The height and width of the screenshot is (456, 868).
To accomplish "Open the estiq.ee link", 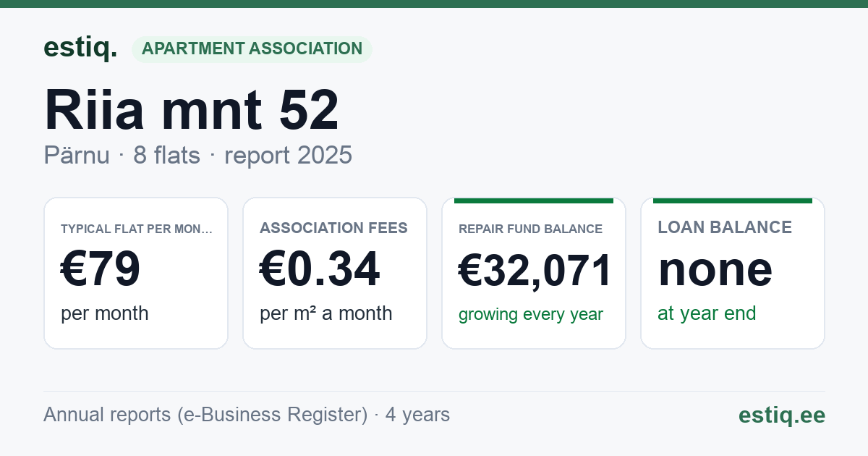I will [782, 415].
